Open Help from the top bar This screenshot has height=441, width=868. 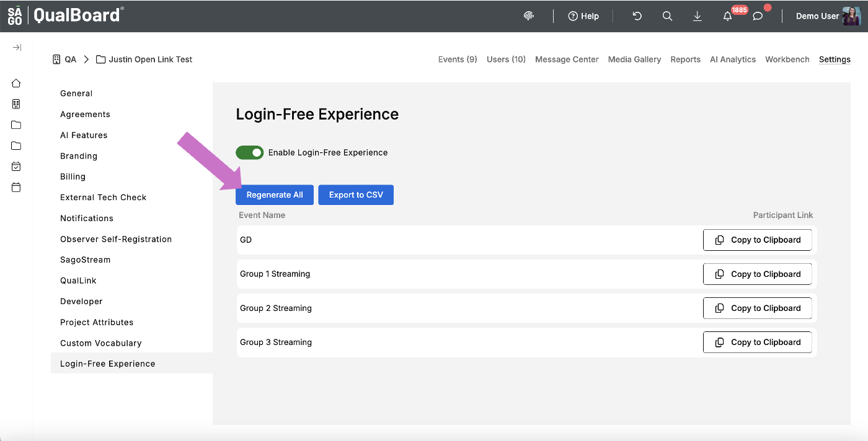(583, 16)
